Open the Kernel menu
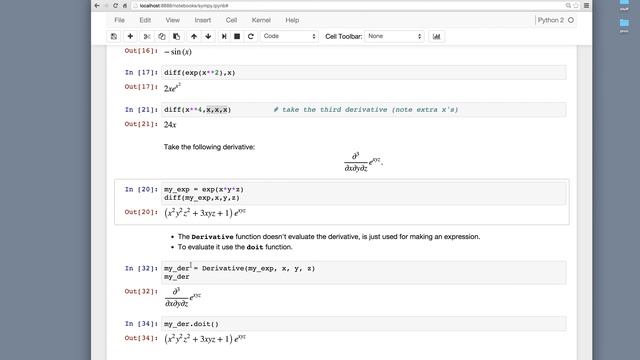This screenshot has width=640, height=360. (x=261, y=20)
